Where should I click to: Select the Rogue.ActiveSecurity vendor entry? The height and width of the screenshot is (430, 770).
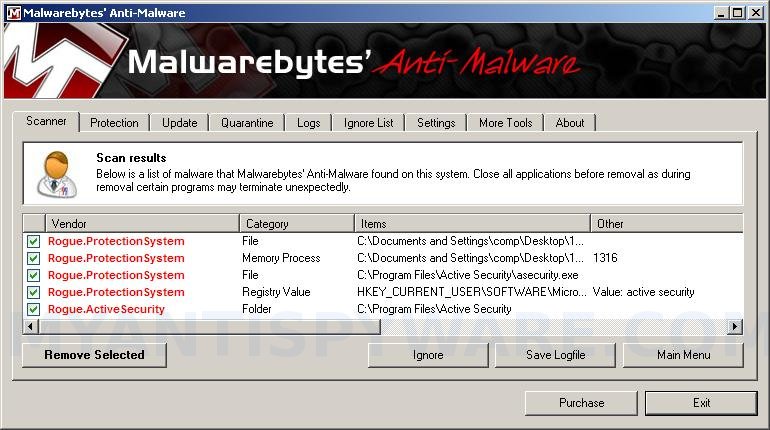click(x=106, y=309)
